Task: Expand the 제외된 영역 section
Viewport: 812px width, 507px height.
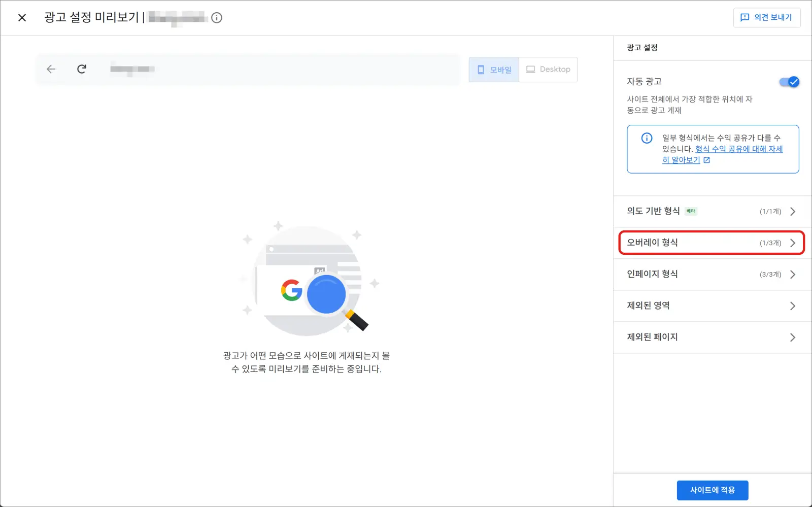Action: pyautogui.click(x=713, y=306)
